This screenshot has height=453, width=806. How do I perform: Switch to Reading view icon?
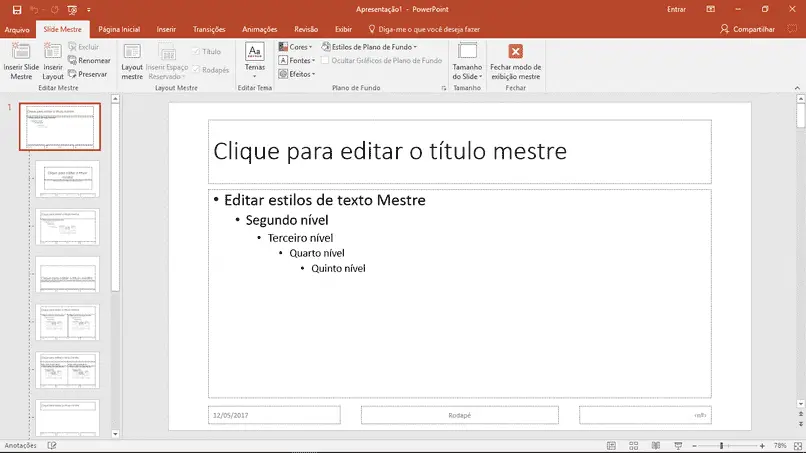[655, 446]
